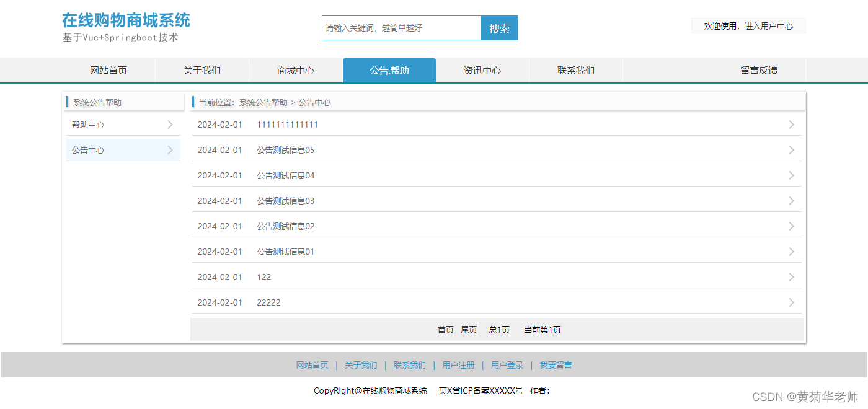Open arrow on the 22222 announcement row
This screenshot has width=868, height=409.
point(791,302)
